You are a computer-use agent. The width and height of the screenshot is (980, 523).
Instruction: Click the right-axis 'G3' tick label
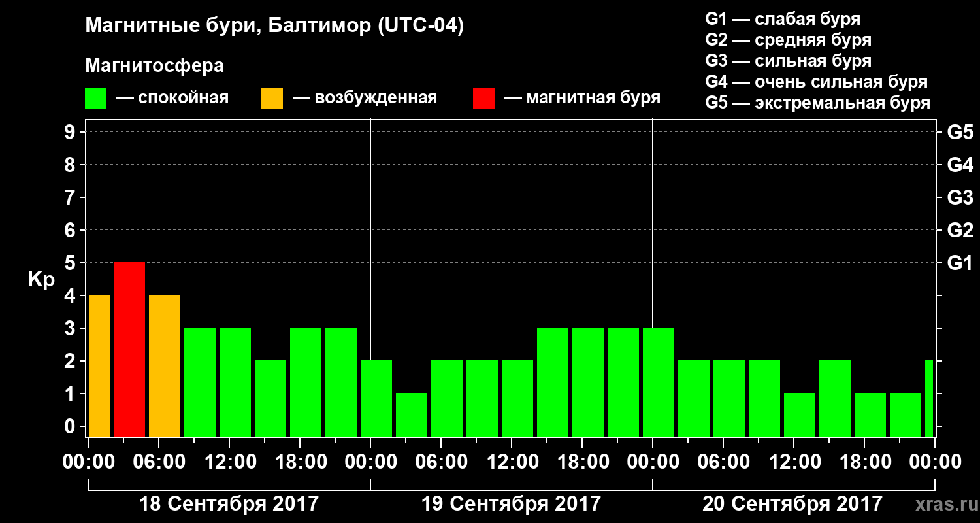pyautogui.click(x=960, y=198)
